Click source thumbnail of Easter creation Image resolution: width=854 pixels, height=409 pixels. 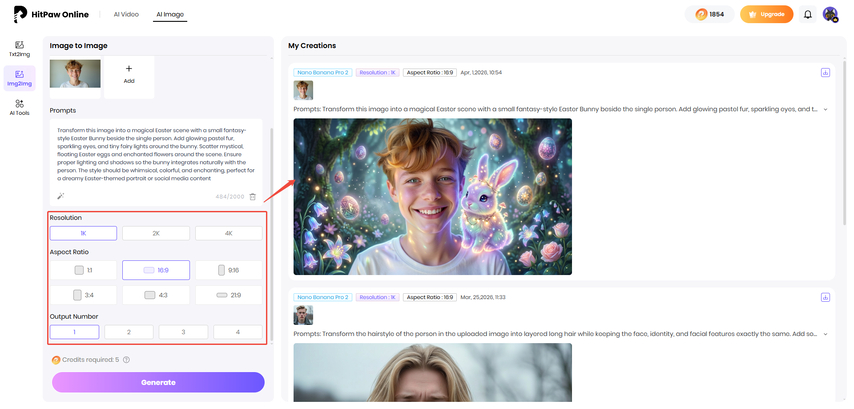303,90
